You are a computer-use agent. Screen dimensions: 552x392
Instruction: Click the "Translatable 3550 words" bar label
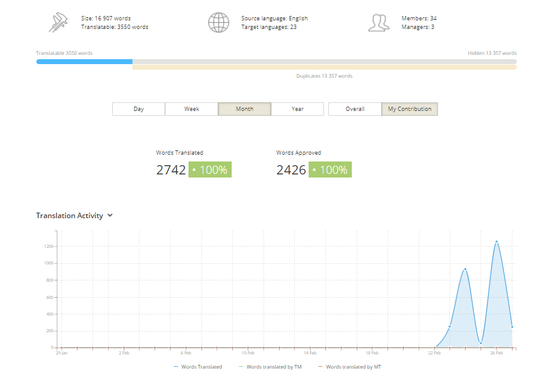65,53
